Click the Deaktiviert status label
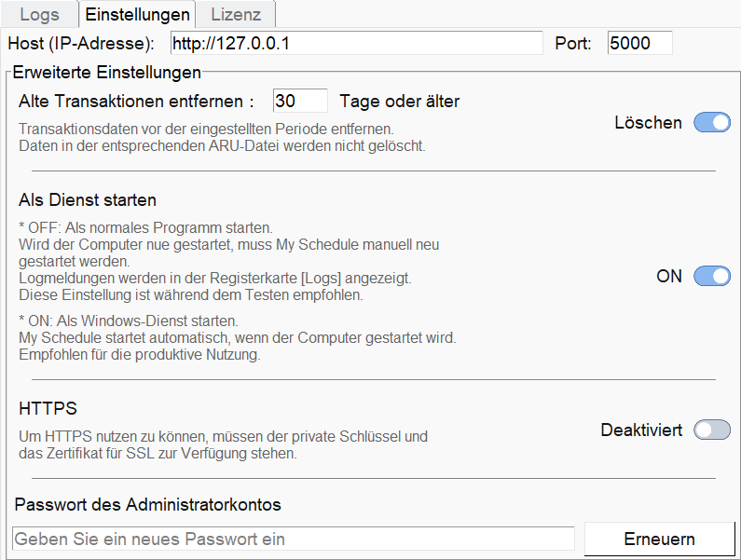This screenshot has height=560, width=741. click(x=641, y=430)
